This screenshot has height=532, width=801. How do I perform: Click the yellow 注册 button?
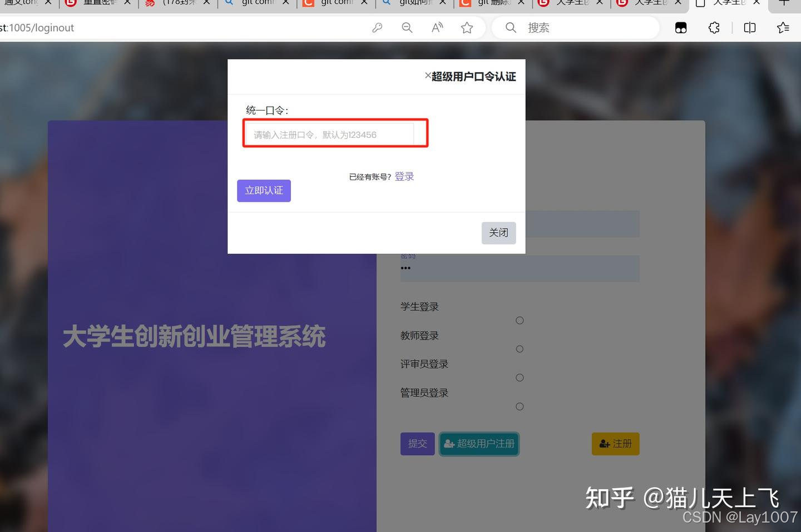615,444
